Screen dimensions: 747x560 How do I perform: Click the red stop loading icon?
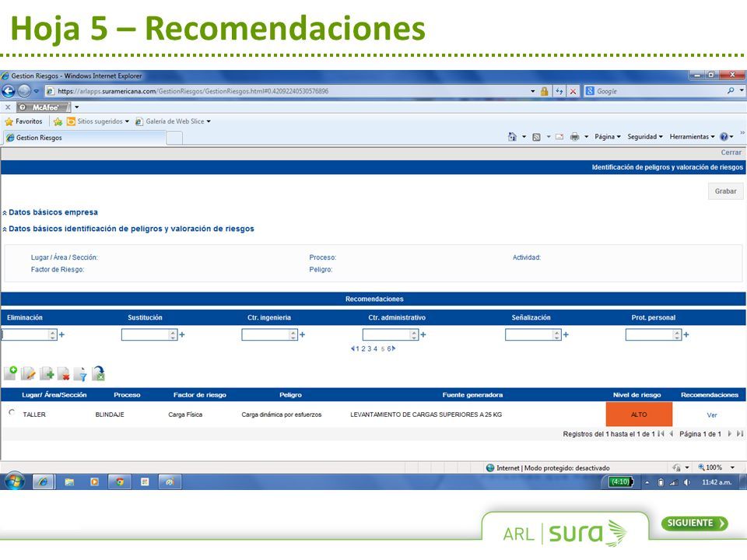(x=573, y=92)
